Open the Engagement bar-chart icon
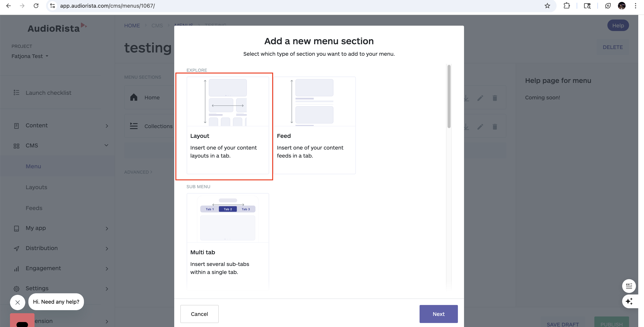Screen dimensions: 644x327 (16, 269)
